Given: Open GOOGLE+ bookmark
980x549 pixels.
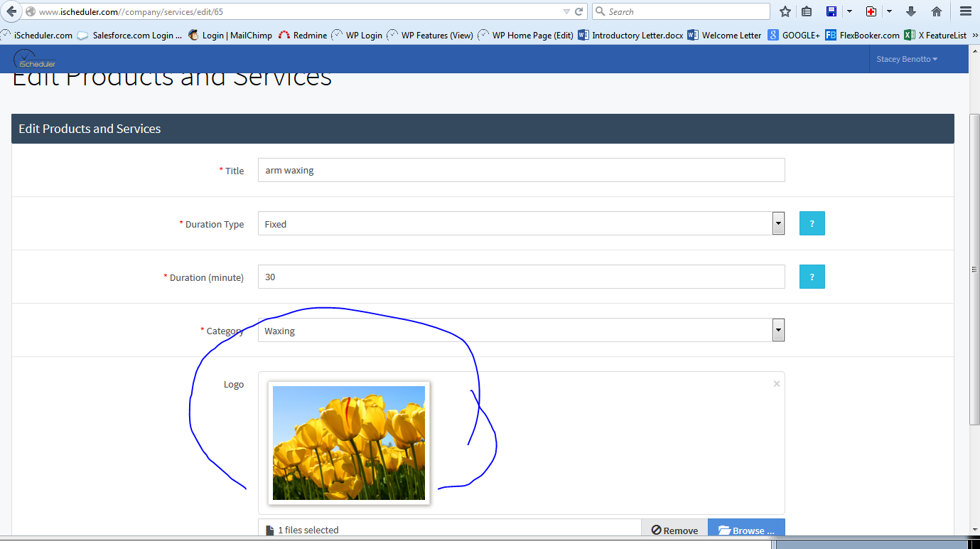Looking at the screenshot, I should [x=794, y=35].
